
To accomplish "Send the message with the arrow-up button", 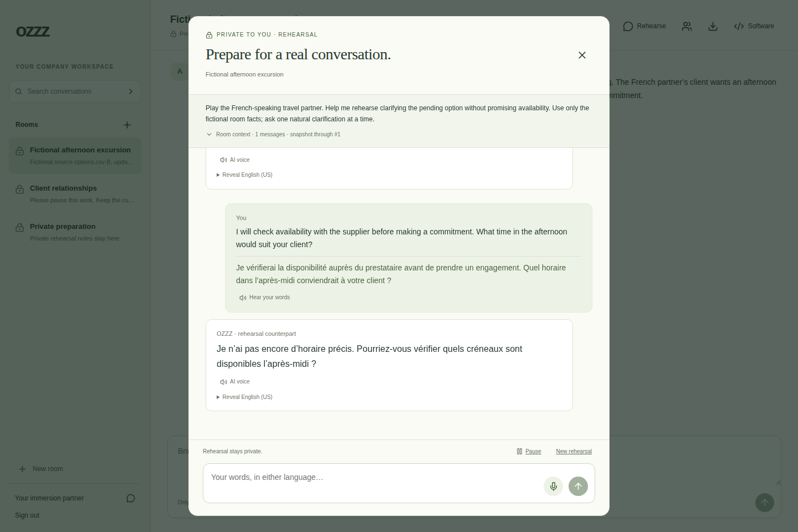I will [x=578, y=486].
